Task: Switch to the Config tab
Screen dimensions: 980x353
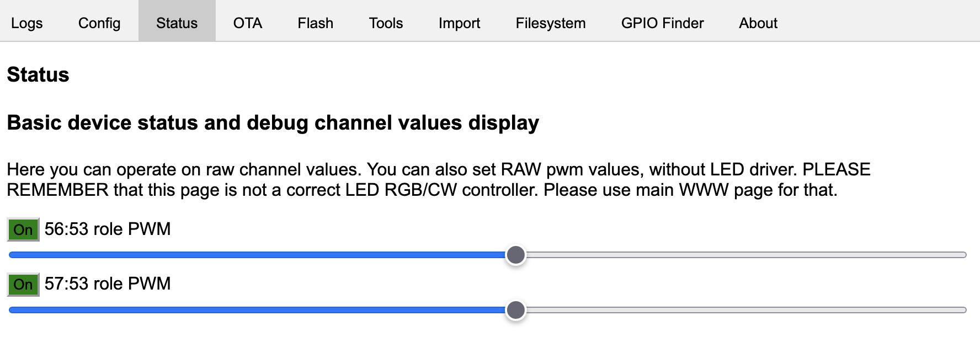Action: pos(99,23)
